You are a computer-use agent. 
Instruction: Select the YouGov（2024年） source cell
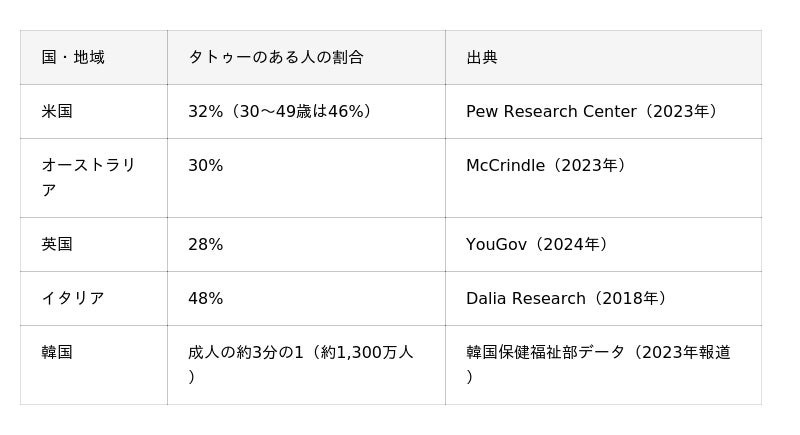[x=604, y=244]
